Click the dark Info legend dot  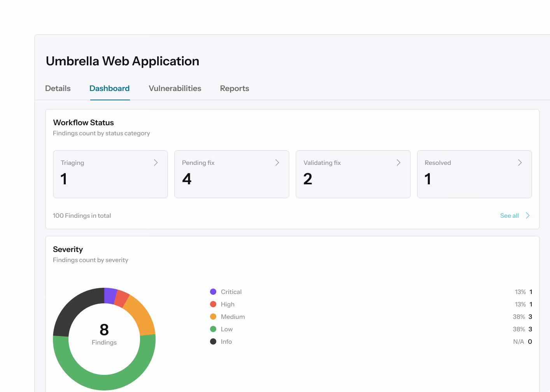click(213, 341)
